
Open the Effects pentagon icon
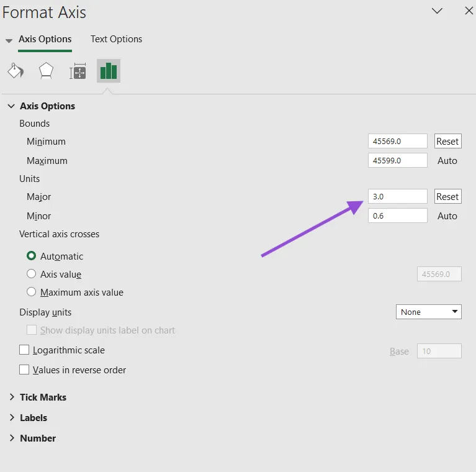click(46, 71)
